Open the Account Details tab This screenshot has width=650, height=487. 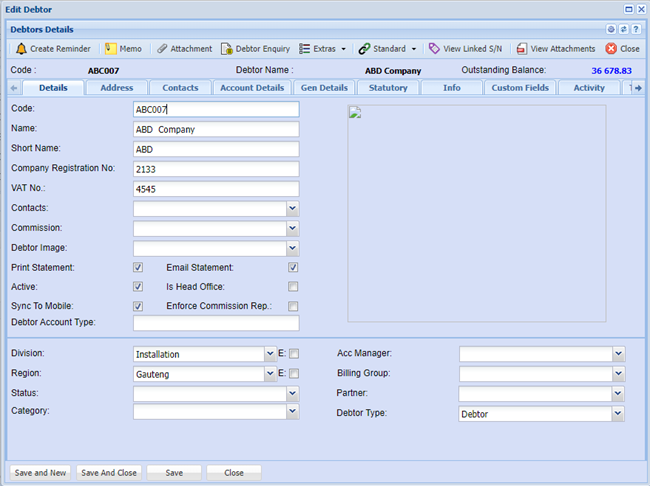tap(252, 88)
